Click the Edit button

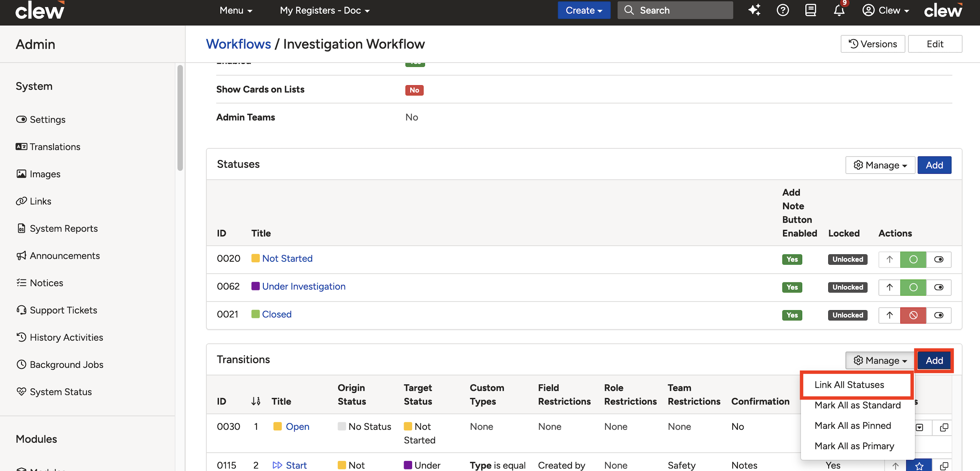[x=935, y=44]
